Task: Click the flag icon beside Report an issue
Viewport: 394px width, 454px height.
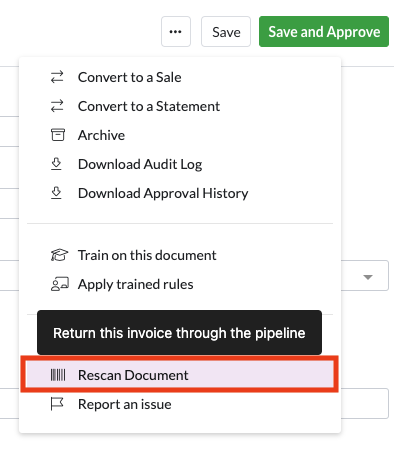Action: tap(57, 404)
